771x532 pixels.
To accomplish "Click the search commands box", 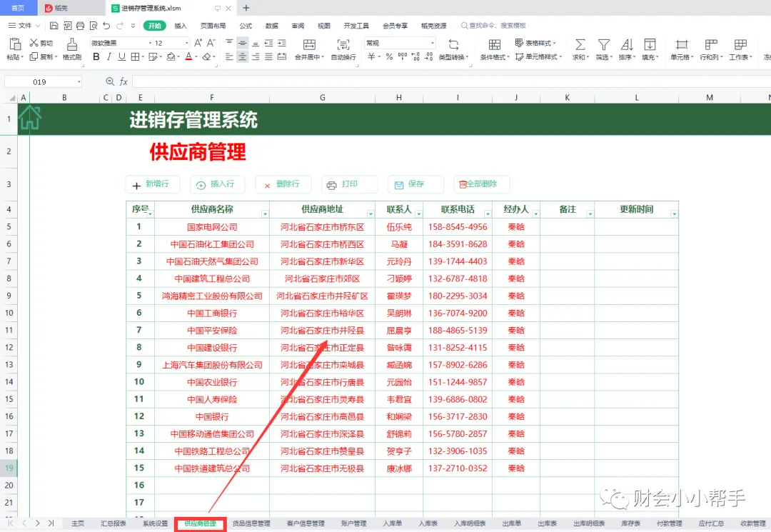I will [493, 26].
